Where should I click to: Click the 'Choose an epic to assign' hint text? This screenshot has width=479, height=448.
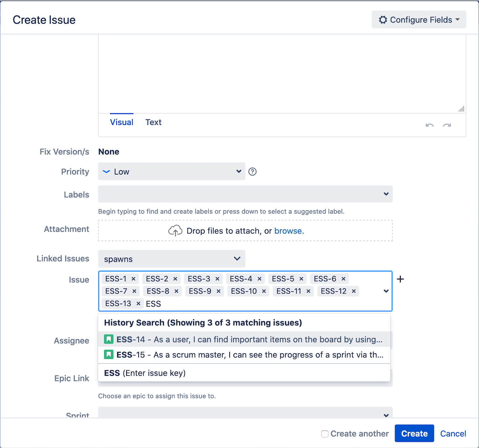(157, 396)
